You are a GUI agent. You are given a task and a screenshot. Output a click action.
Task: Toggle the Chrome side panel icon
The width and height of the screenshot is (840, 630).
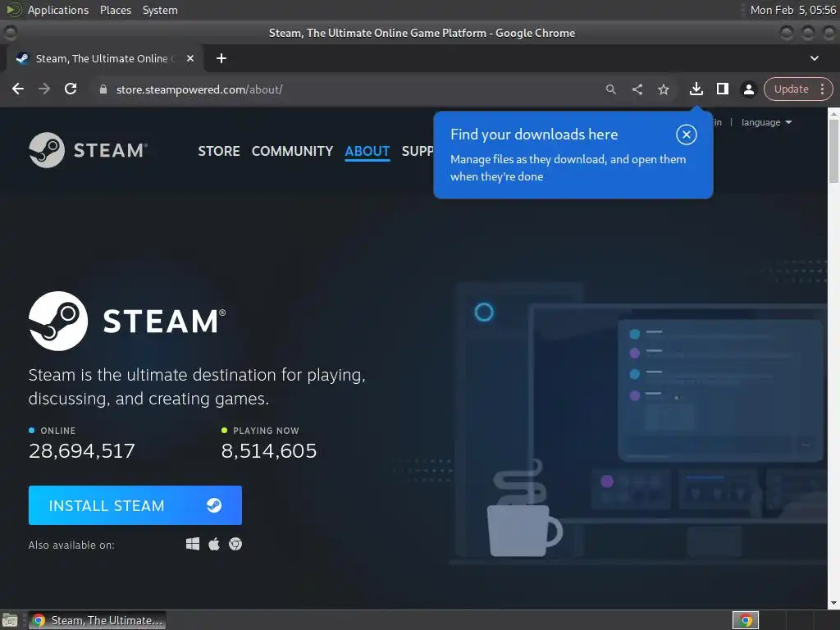722,89
